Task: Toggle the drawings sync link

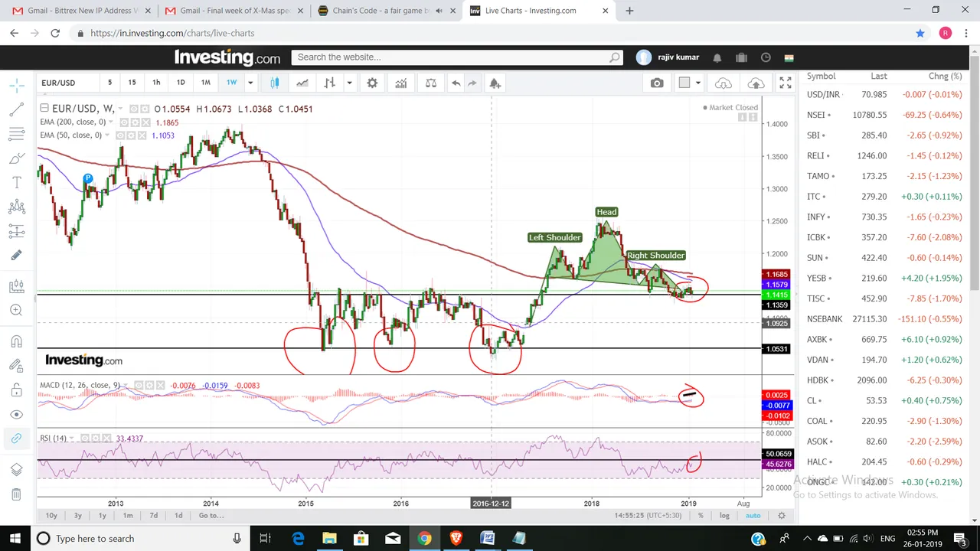Action: tap(16, 439)
